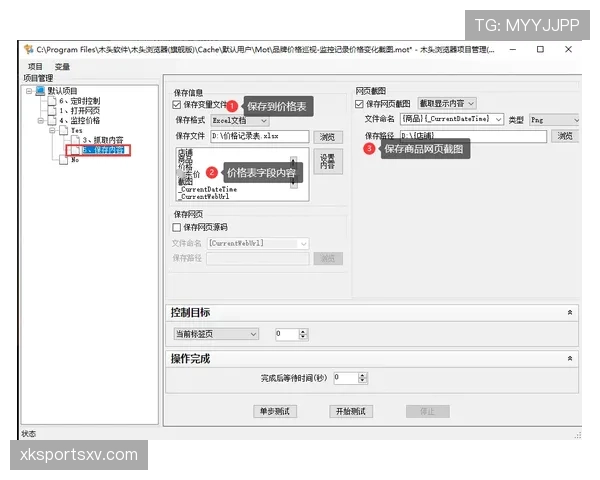This screenshot has width=600, height=480.
Task: Collapse the 默认项目 root node
Action: [29, 91]
